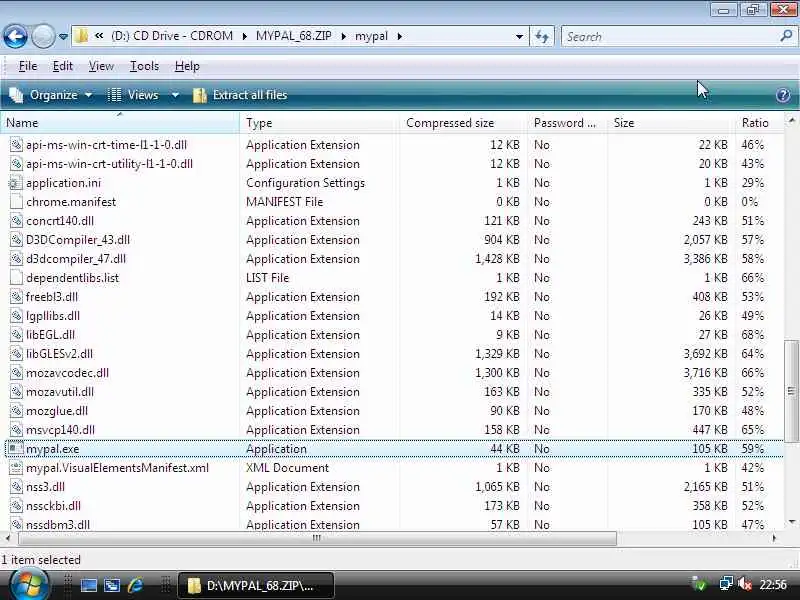Select the nssckbi.dll file name
Viewport: 800px width, 600px height.
click(x=54, y=506)
